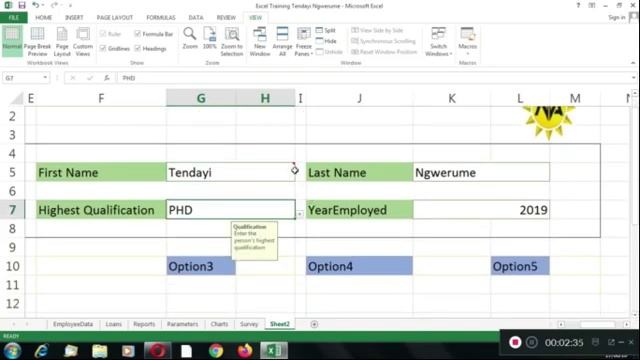
Task: Open the HOME ribbon tab
Action: (x=43, y=18)
